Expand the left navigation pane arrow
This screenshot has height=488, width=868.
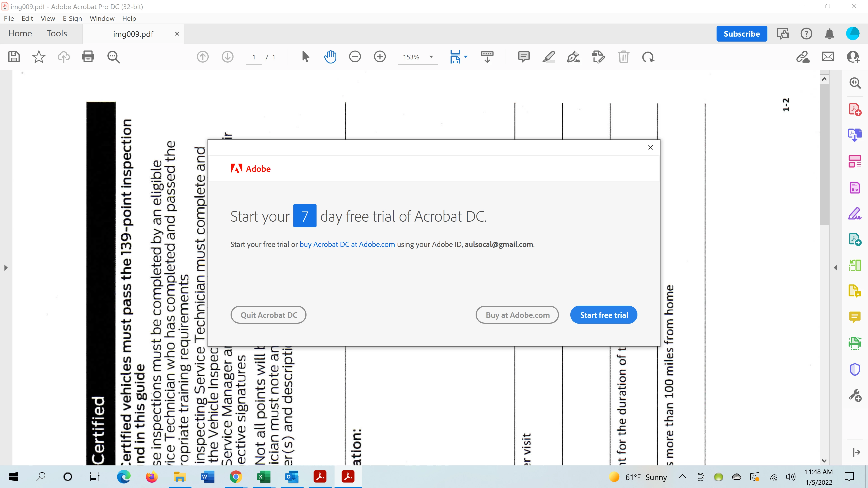(6, 268)
